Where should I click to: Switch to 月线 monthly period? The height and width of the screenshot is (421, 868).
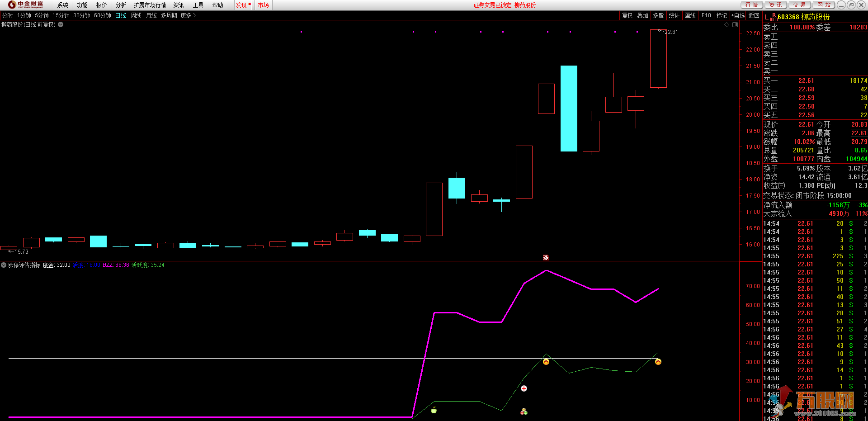pos(151,15)
